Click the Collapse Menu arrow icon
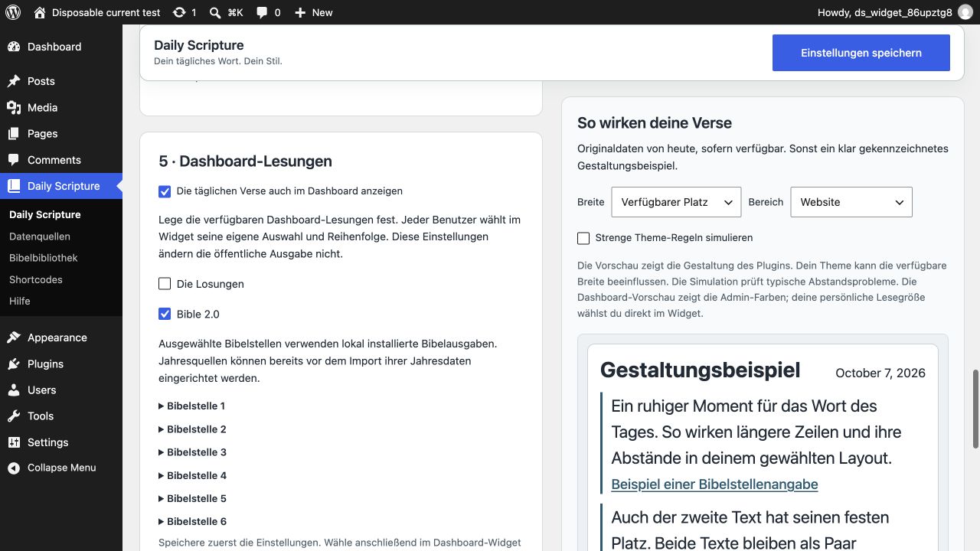Viewport: 980px width, 551px height. coord(14,468)
